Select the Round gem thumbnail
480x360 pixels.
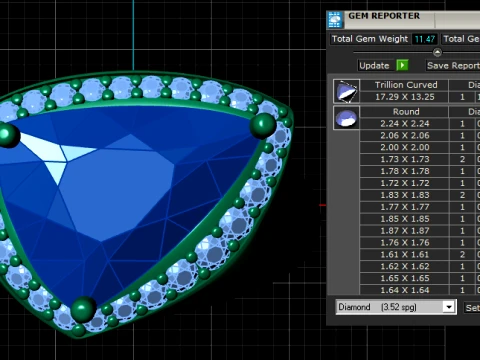pyautogui.click(x=346, y=118)
